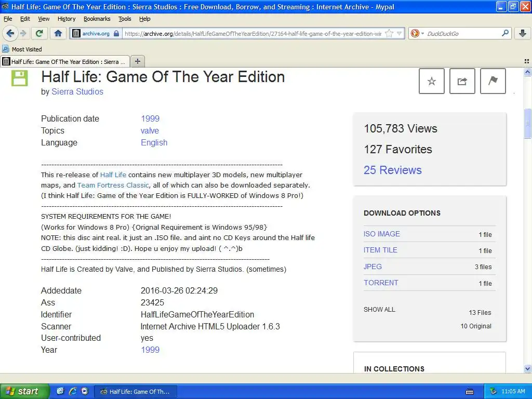
Task: Select the Internet Archive HTML5 Uploader text
Action: [210, 326]
